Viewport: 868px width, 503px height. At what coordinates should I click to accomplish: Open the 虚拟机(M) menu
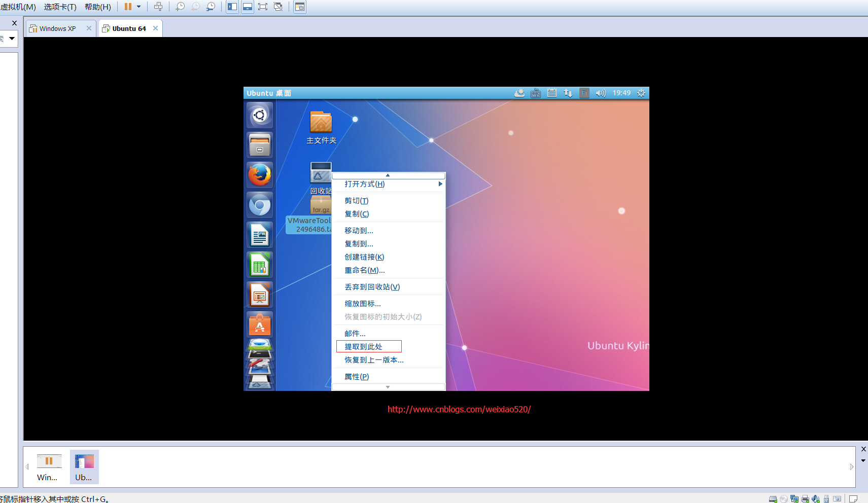tap(18, 7)
